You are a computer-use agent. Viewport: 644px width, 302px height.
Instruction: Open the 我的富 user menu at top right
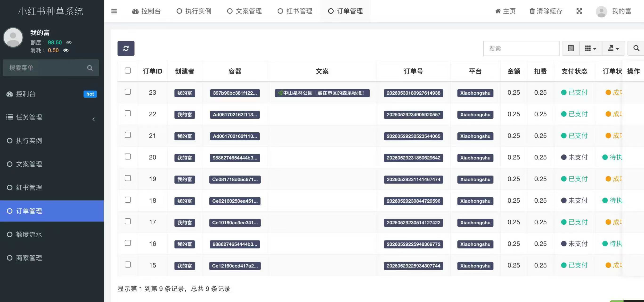click(614, 11)
